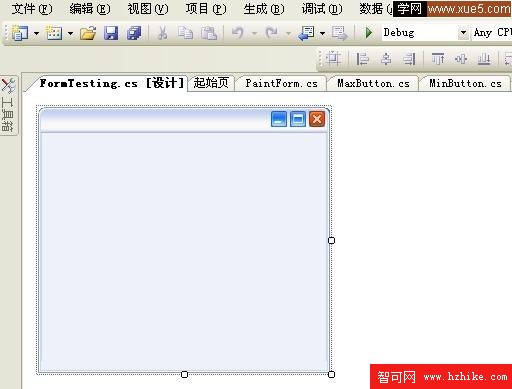
Task: Click the Add New Item icon
Action: coord(54,33)
